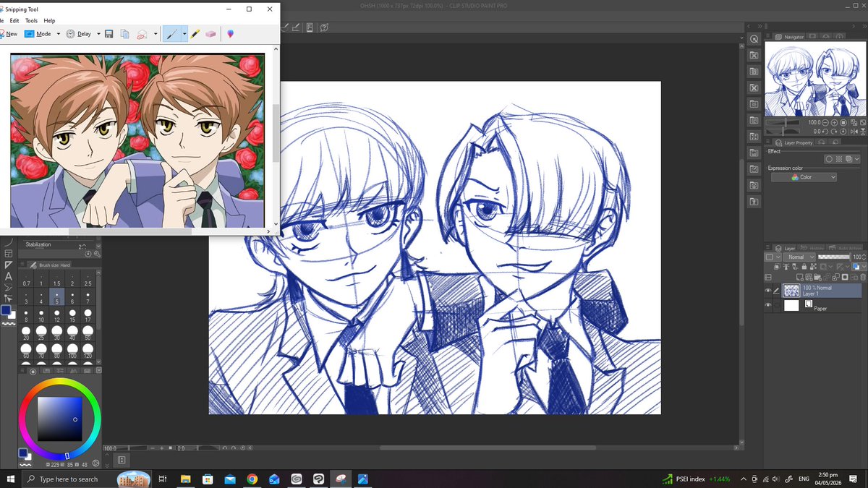The width and height of the screenshot is (868, 488).
Task: Select the Correct line tool
Action: coord(8,298)
